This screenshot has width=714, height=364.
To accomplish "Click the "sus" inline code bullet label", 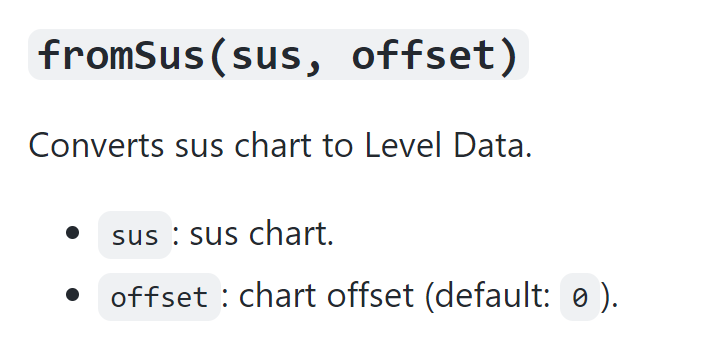I will (135, 235).
